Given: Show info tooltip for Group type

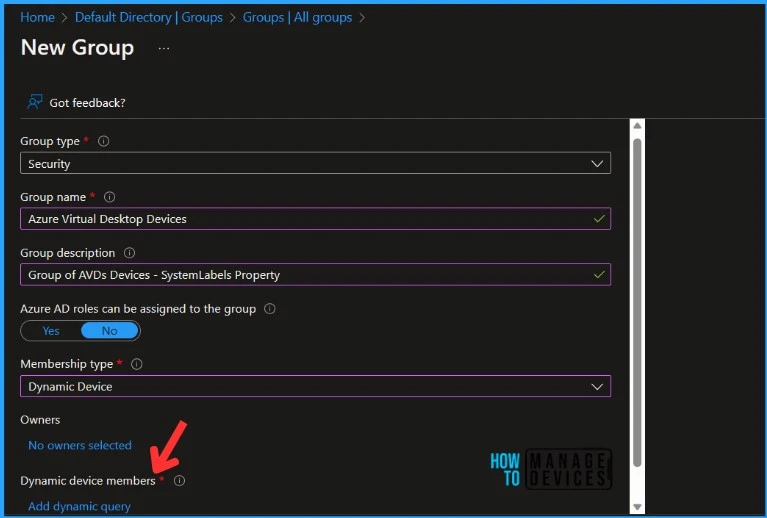Looking at the screenshot, I should pos(103,141).
